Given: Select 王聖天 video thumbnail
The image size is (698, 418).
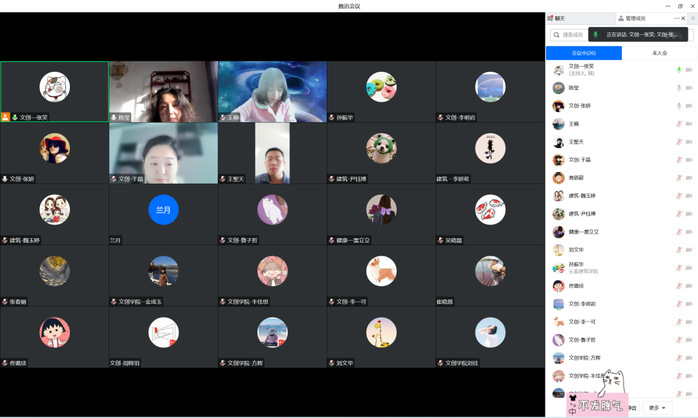Looking at the screenshot, I should tap(272, 153).
